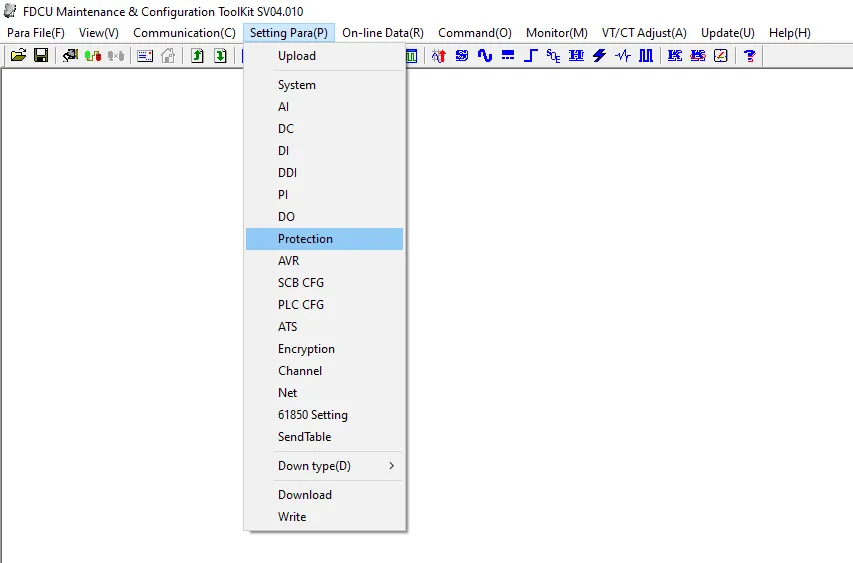Click the green up-arrow upload page icon

197,55
